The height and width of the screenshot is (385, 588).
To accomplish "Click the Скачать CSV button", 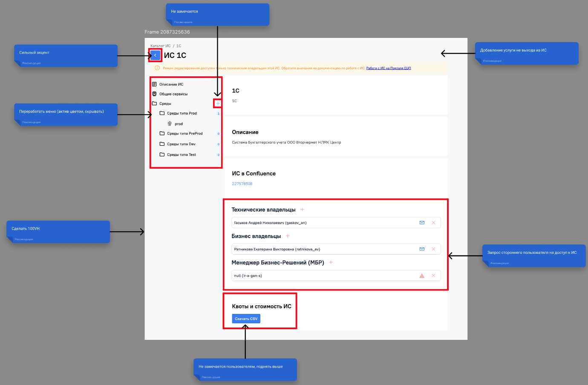I will click(x=246, y=318).
